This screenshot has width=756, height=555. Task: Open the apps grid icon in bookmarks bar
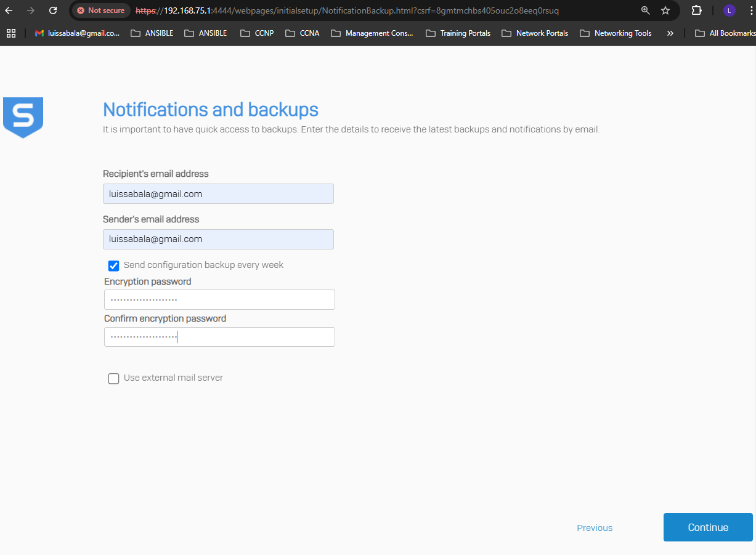click(11, 33)
